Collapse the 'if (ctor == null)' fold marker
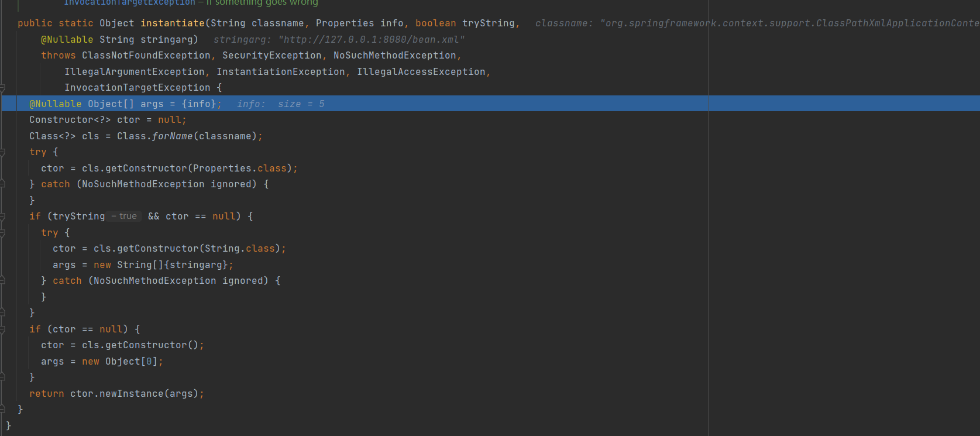This screenshot has height=436, width=980. pos(2,330)
